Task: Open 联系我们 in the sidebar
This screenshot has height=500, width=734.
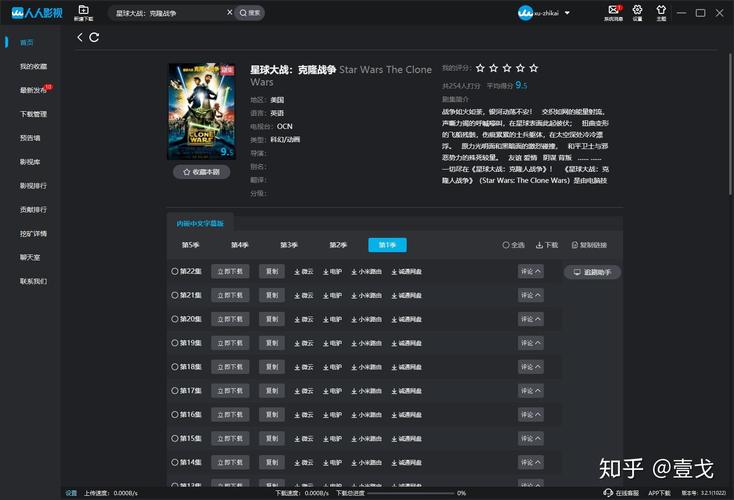Action: click(33, 281)
